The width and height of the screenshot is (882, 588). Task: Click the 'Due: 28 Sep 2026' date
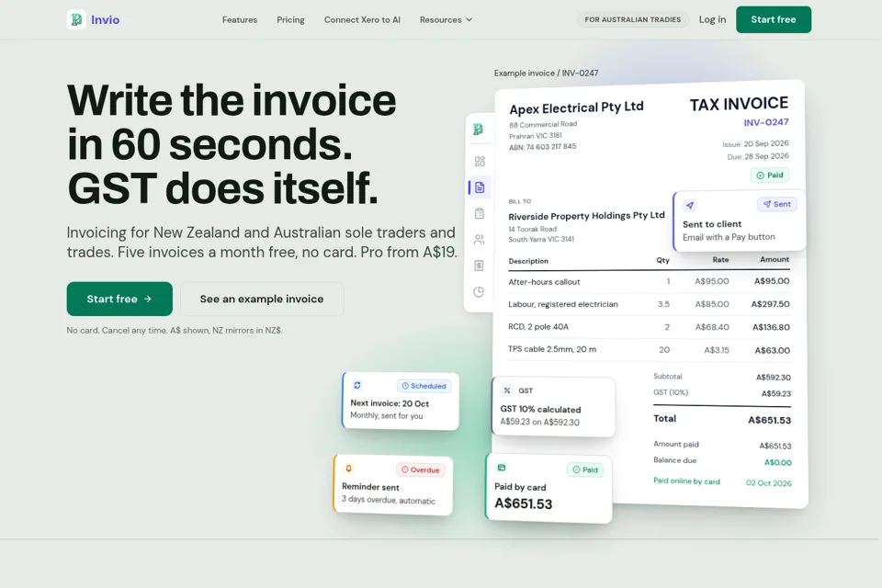point(758,156)
